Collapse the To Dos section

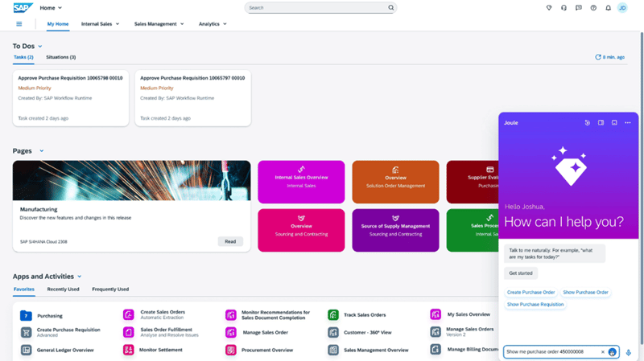click(39, 47)
